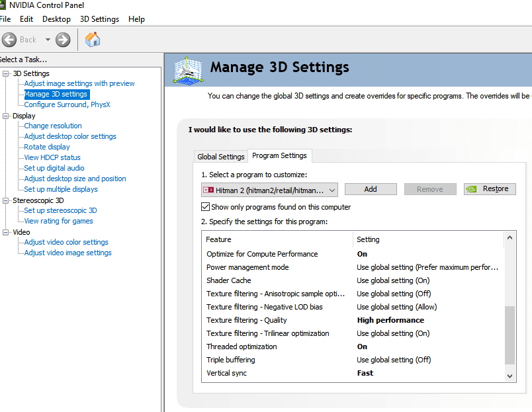Open the 3D Settings menu
This screenshot has height=412, width=532.
99,19
